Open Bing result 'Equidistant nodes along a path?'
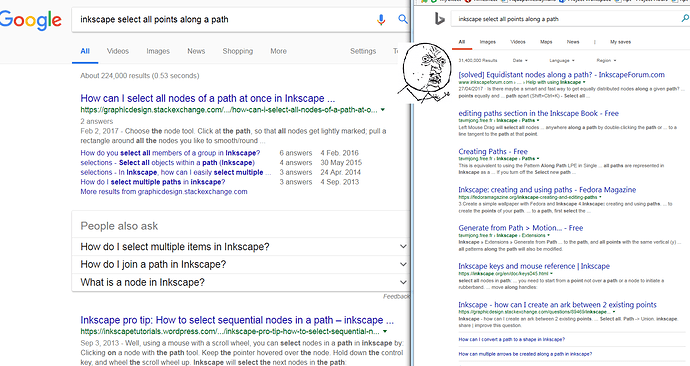690x366 pixels. click(x=562, y=75)
